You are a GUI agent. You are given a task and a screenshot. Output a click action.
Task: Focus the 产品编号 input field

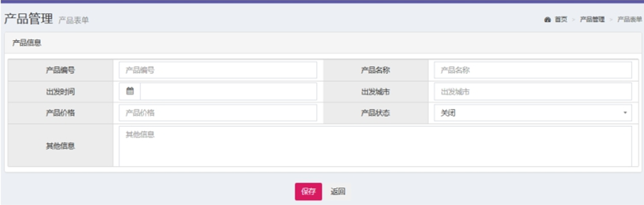[218, 70]
